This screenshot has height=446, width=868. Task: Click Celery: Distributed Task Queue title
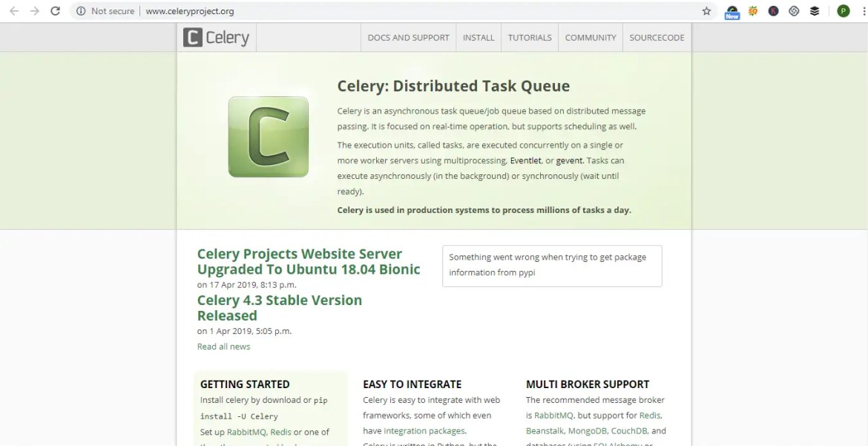[x=453, y=86]
